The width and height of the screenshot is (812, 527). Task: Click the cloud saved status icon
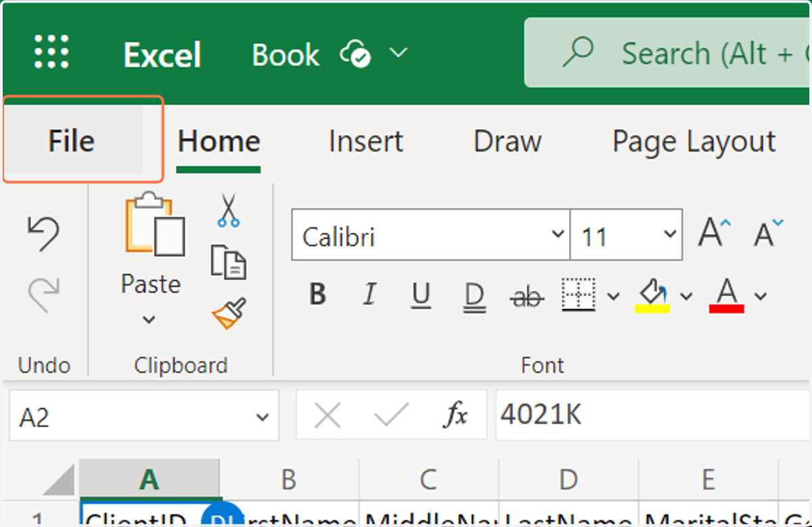coord(356,53)
